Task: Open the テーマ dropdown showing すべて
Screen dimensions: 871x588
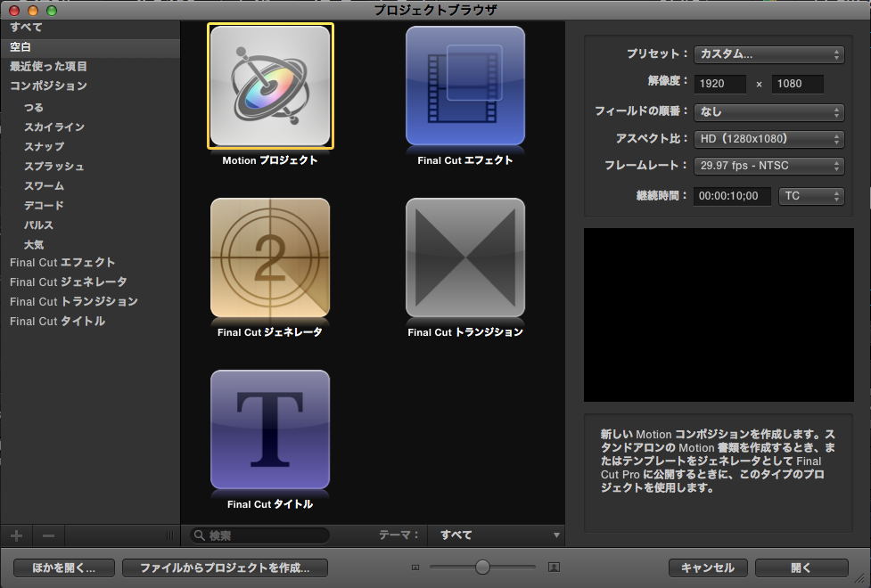Action: coord(496,535)
